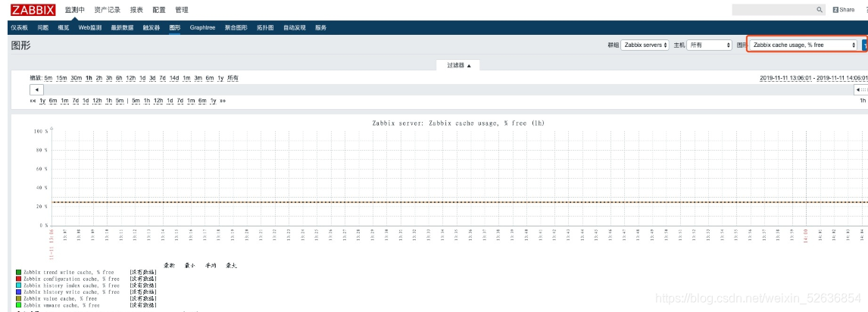Click the 最小 legend column header
Viewport: 868px width, 312px height.
[190, 266]
